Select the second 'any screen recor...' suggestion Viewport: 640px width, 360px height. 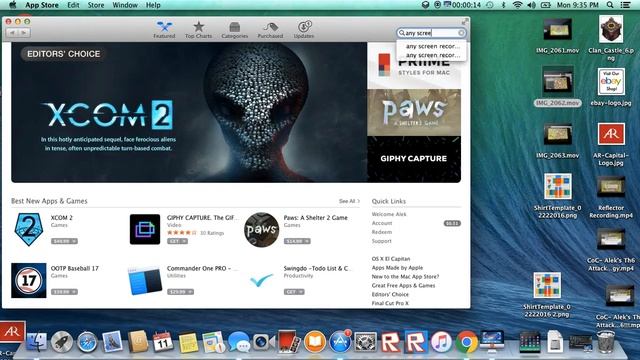[x=432, y=55]
